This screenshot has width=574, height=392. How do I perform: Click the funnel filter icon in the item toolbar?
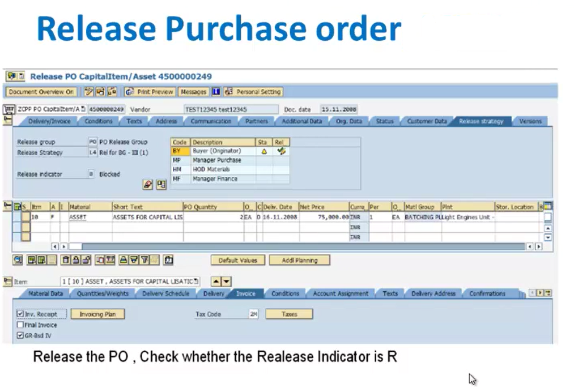tap(144, 260)
